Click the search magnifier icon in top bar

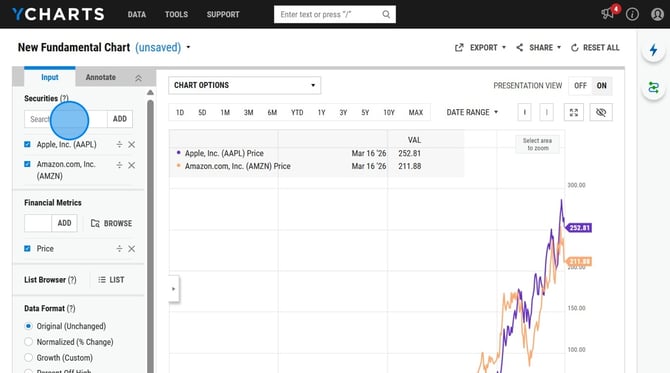pos(386,14)
